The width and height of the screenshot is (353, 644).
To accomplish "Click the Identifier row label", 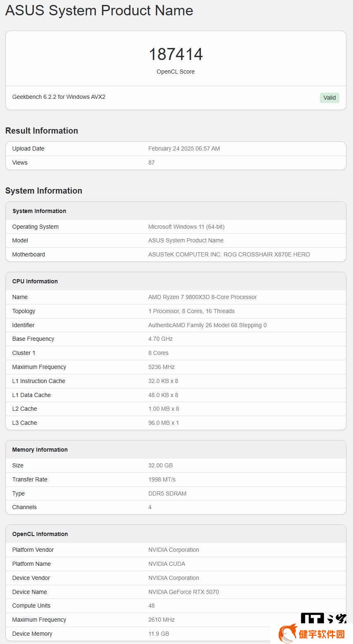I will [x=23, y=325].
